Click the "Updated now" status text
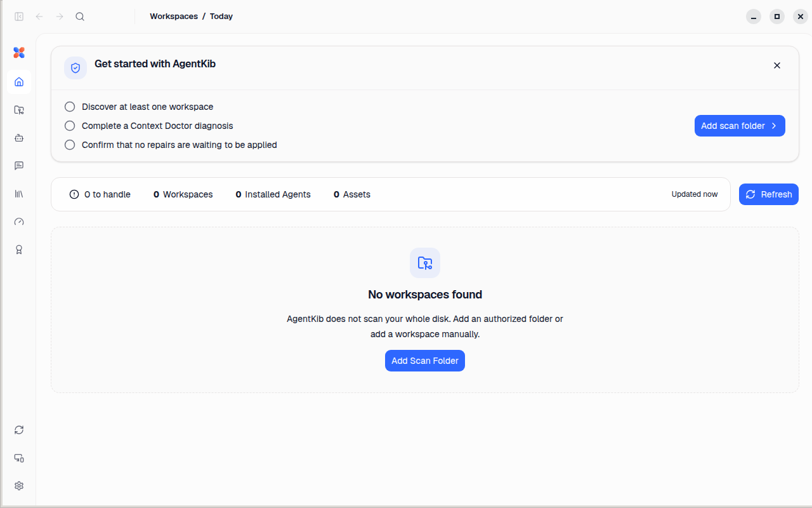This screenshot has height=508, width=812. tap(695, 194)
